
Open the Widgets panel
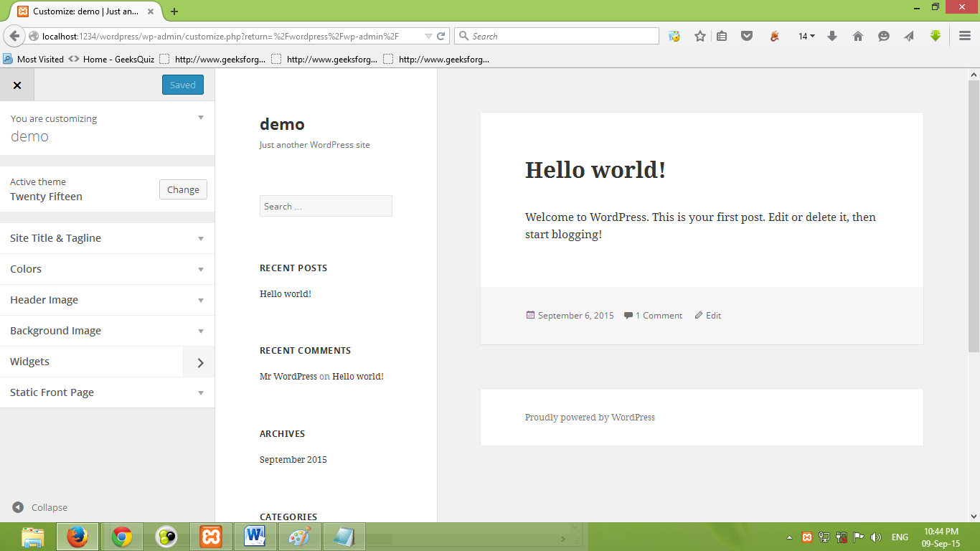[107, 362]
